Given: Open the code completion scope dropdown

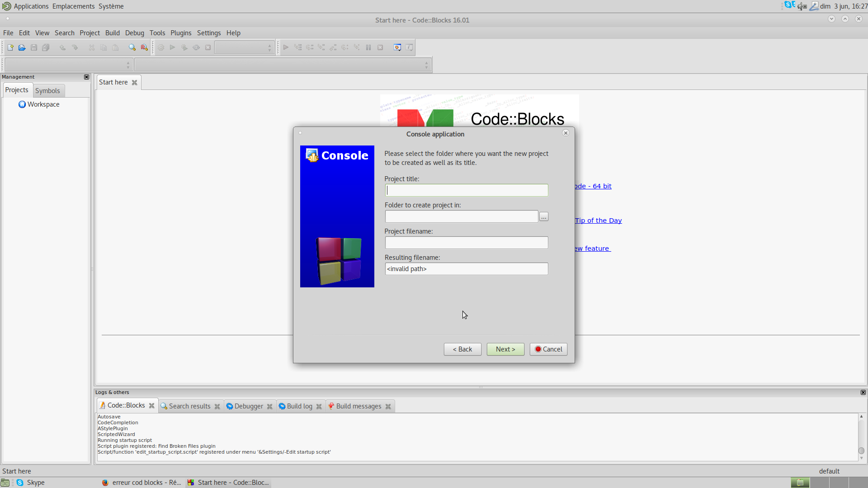Looking at the screenshot, I should [x=68, y=65].
